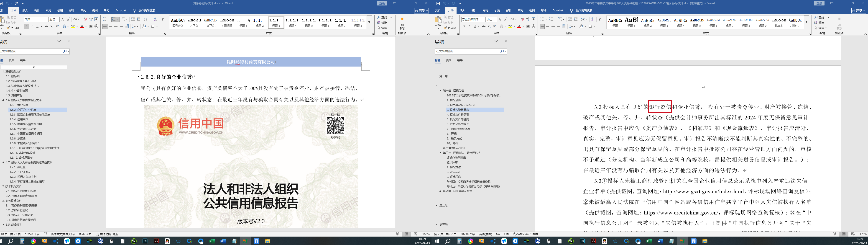This screenshot has width=868, height=245.
Task: Toggle Italic in the 招标文件 window
Action: pyautogui.click(x=469, y=26)
